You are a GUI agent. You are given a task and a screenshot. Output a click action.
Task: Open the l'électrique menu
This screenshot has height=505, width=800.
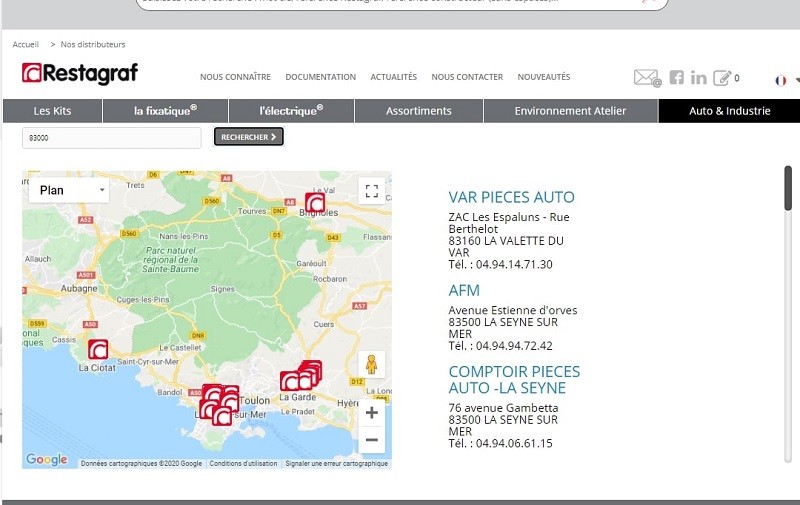click(x=291, y=111)
